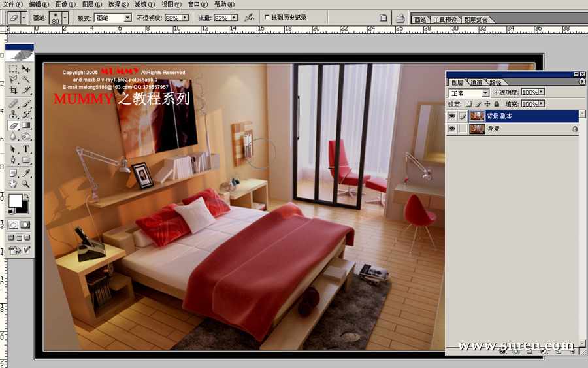The width and height of the screenshot is (588, 368).
Task: Select the Rectangle shape tool
Action: (25, 160)
